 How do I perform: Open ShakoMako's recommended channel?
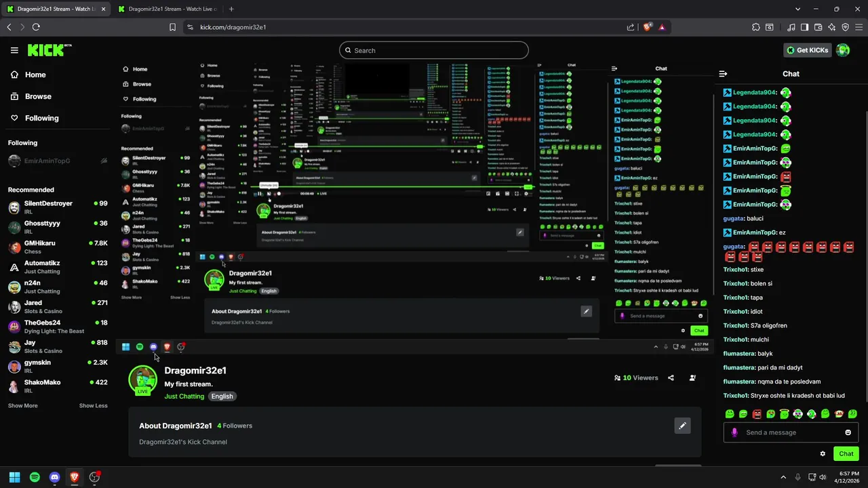coord(58,386)
